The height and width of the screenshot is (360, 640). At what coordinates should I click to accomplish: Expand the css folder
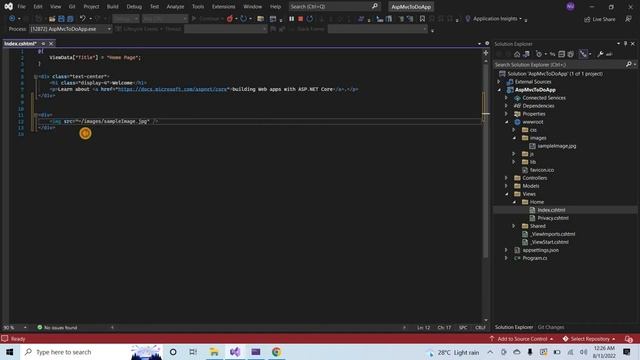click(514, 130)
